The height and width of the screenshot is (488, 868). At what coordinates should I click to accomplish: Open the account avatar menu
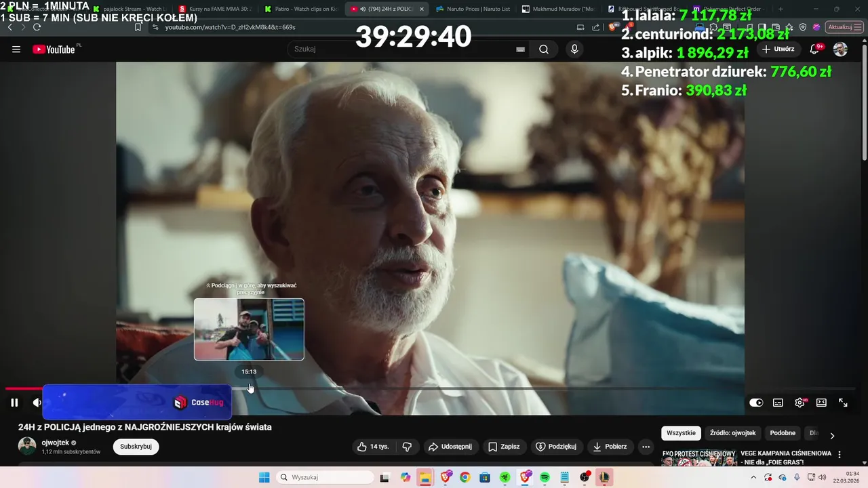840,49
